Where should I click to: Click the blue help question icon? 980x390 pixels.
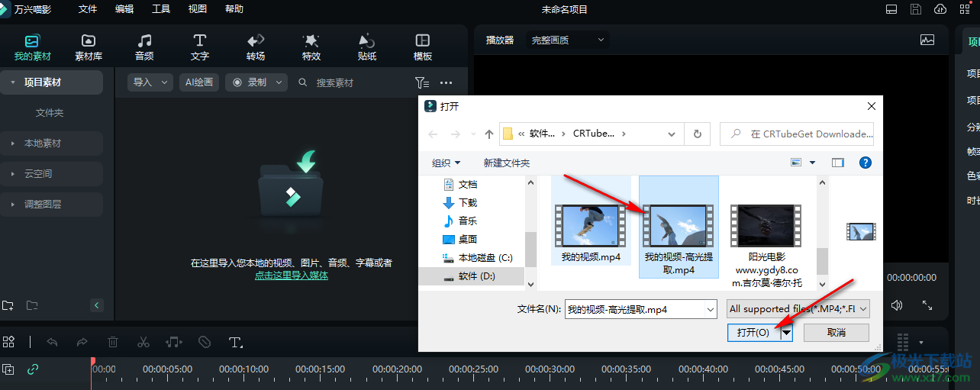[x=866, y=163]
